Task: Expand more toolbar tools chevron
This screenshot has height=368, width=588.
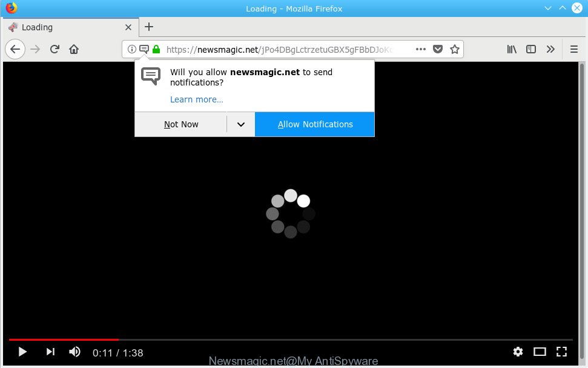Action: coord(550,49)
